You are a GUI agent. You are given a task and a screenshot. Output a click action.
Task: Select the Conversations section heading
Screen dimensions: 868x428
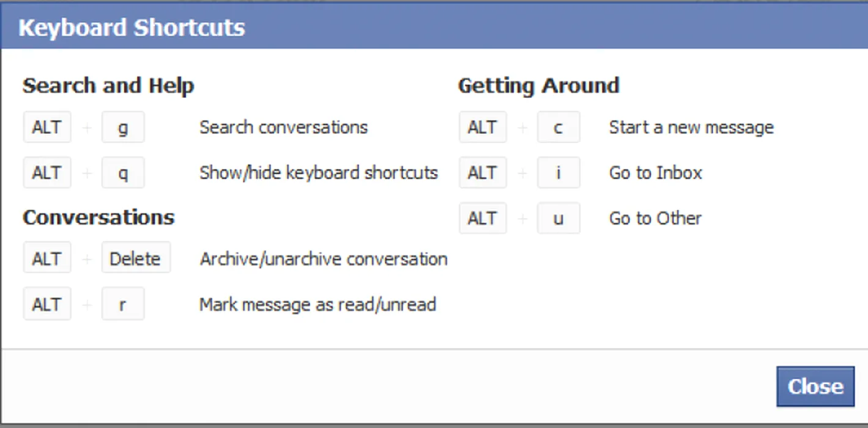coord(98,217)
